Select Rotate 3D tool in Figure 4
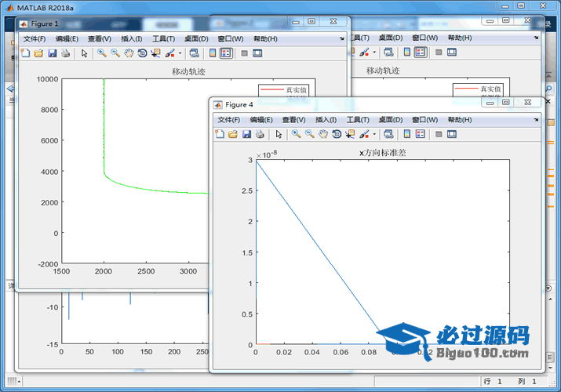Image resolution: width=561 pixels, height=392 pixels. tap(337, 134)
